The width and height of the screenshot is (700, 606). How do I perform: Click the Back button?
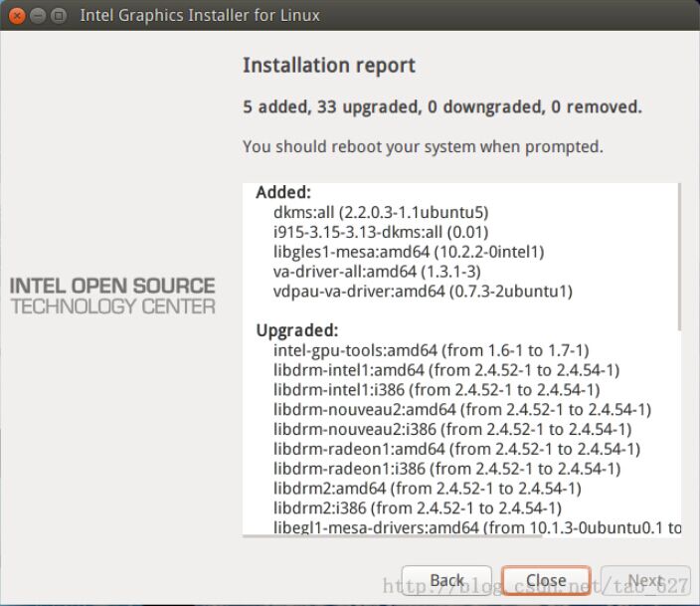coord(446,580)
